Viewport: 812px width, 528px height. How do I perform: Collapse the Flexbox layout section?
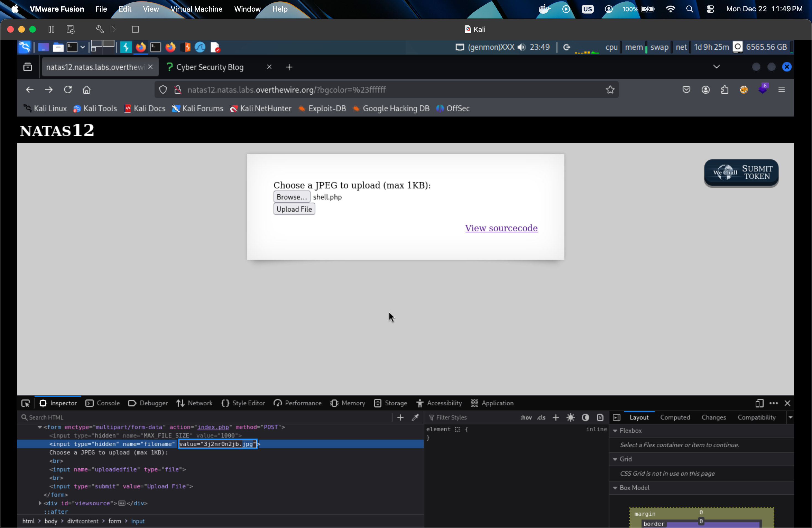pyautogui.click(x=615, y=431)
